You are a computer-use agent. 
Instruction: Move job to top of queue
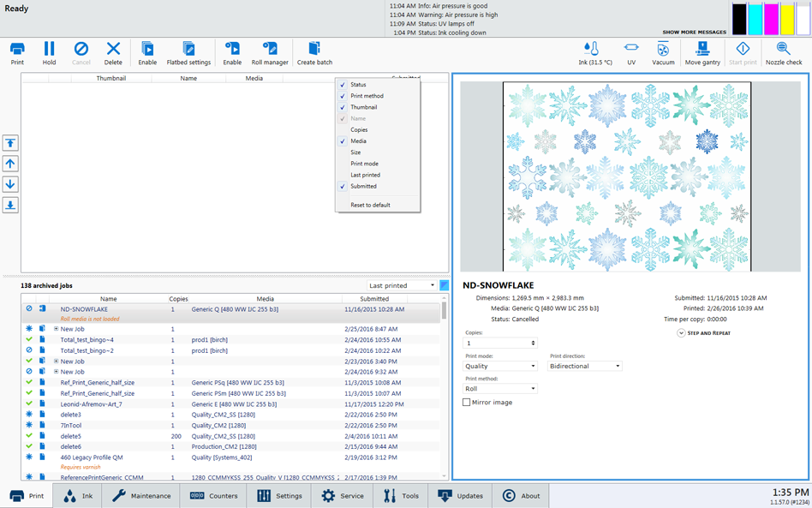point(10,143)
